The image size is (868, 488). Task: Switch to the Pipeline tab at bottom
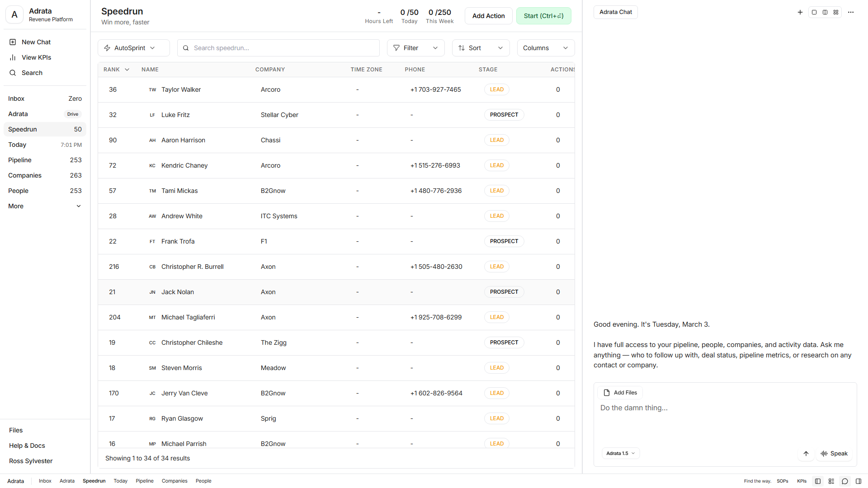click(x=144, y=481)
